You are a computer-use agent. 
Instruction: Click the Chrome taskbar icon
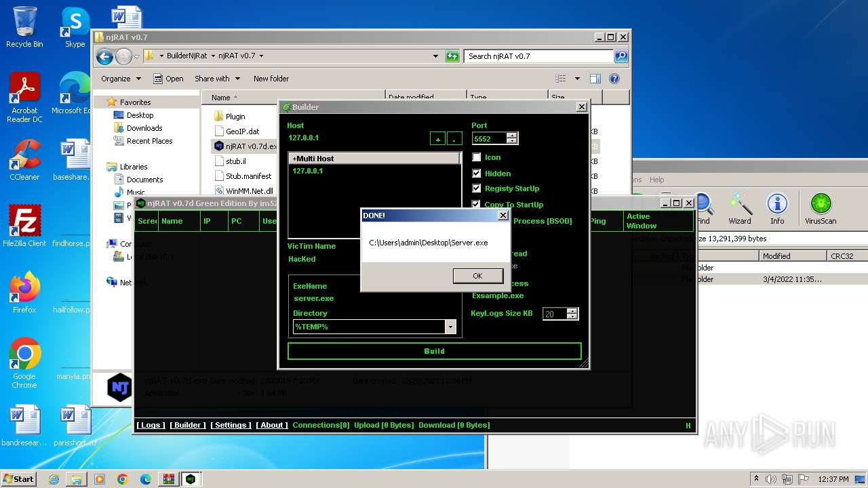(x=122, y=479)
